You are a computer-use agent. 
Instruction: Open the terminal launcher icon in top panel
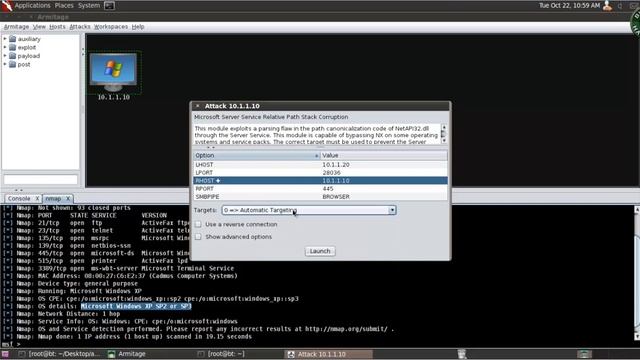109,5
